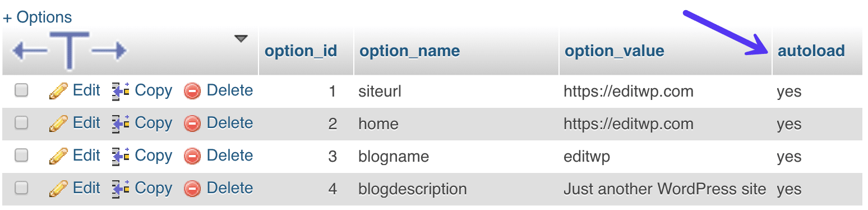
Task: Click the left arrow full texts toggle icon
Action: tap(29, 52)
